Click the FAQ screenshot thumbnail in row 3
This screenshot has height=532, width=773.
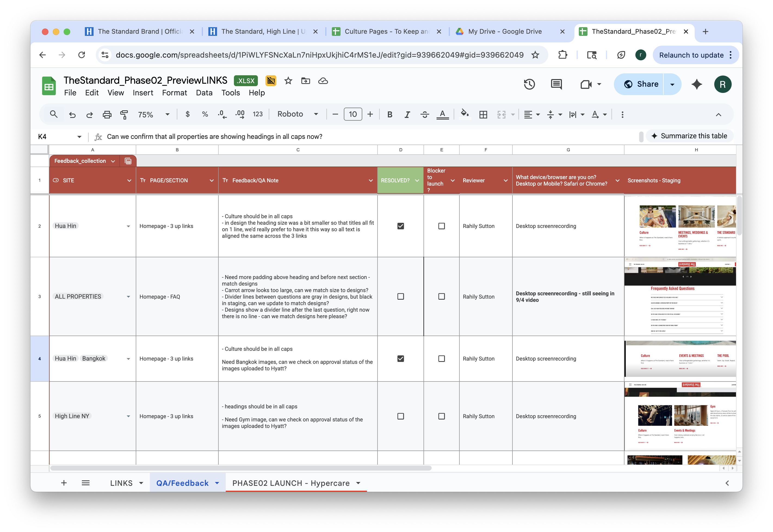(680, 296)
